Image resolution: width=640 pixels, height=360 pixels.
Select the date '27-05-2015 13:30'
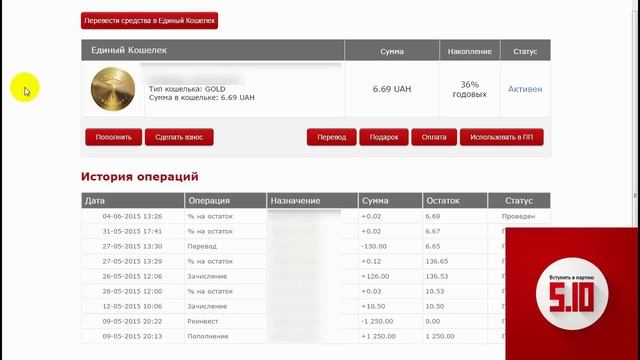pos(132,247)
